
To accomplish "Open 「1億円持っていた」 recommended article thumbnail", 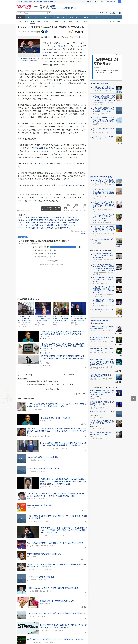I will (x=26, y=308).
